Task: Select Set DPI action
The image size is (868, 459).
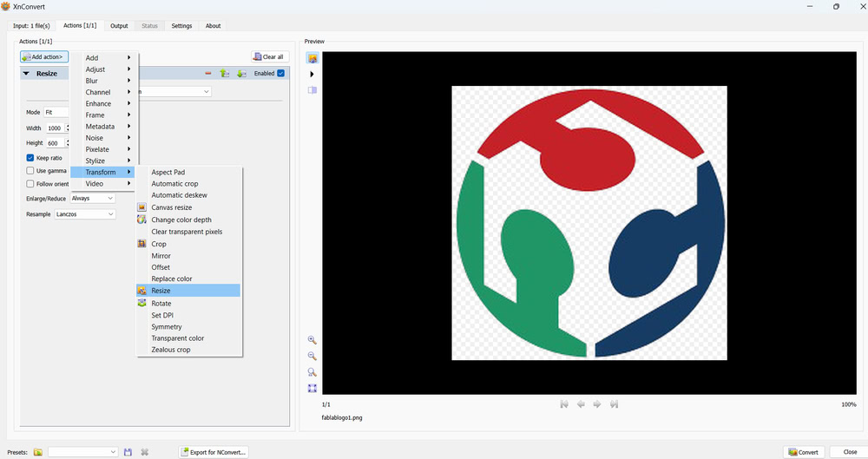Action: tap(188, 315)
